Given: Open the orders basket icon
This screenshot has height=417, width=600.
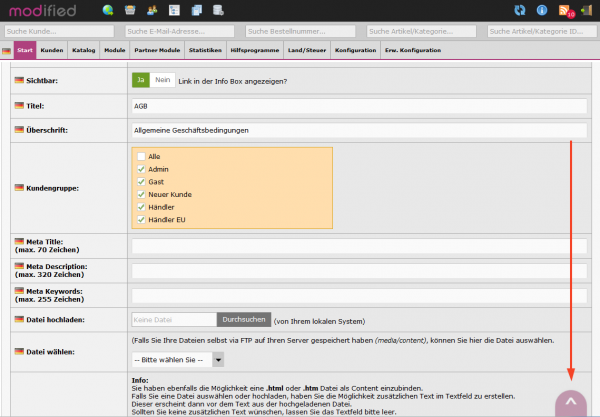Looking at the screenshot, I should click(130, 10).
